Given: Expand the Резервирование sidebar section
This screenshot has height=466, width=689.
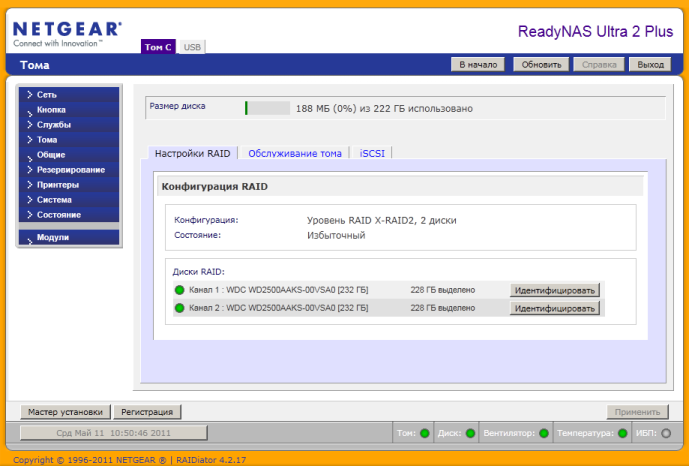Looking at the screenshot, I should (x=69, y=170).
